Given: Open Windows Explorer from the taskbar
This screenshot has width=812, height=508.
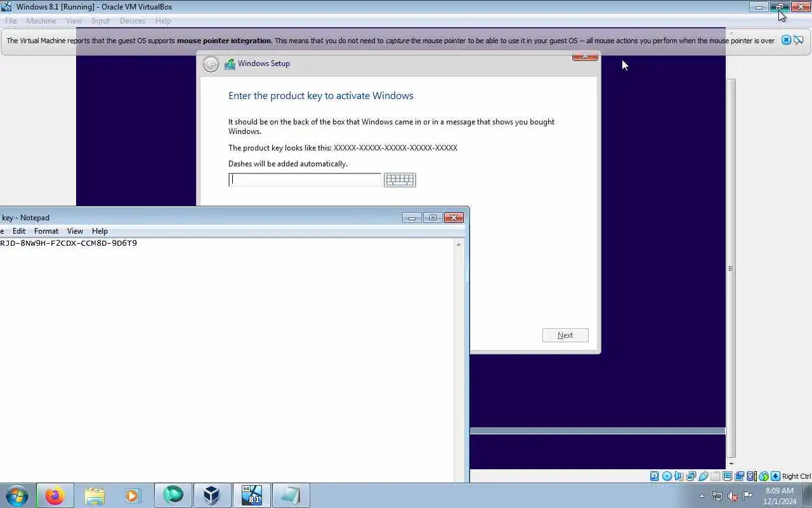Looking at the screenshot, I should coord(94,495).
